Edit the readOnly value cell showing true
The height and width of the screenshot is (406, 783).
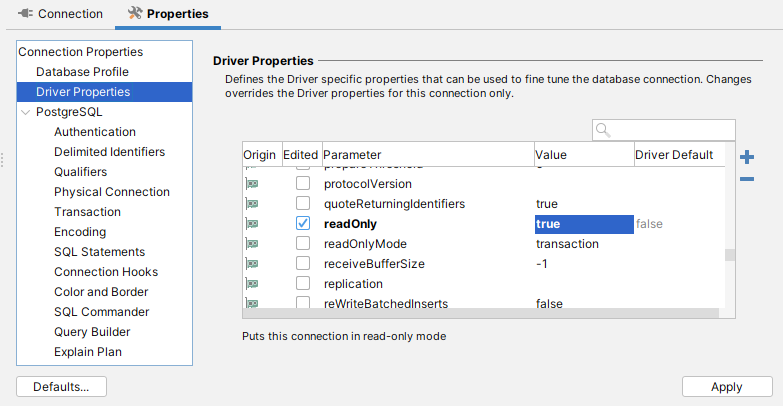click(x=583, y=224)
